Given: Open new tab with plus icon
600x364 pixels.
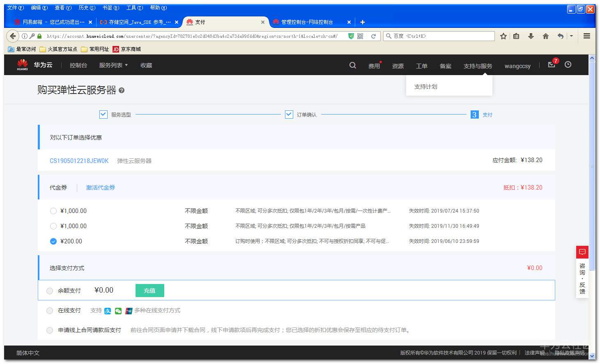Looking at the screenshot, I should [x=362, y=22].
